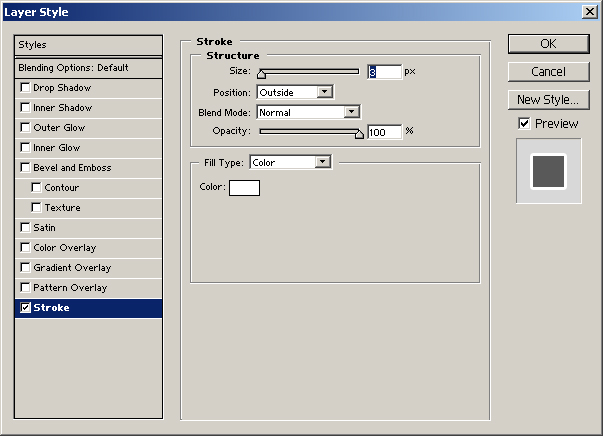The width and height of the screenshot is (603, 436).
Task: Open the Fill Type dropdown
Action: click(290, 162)
